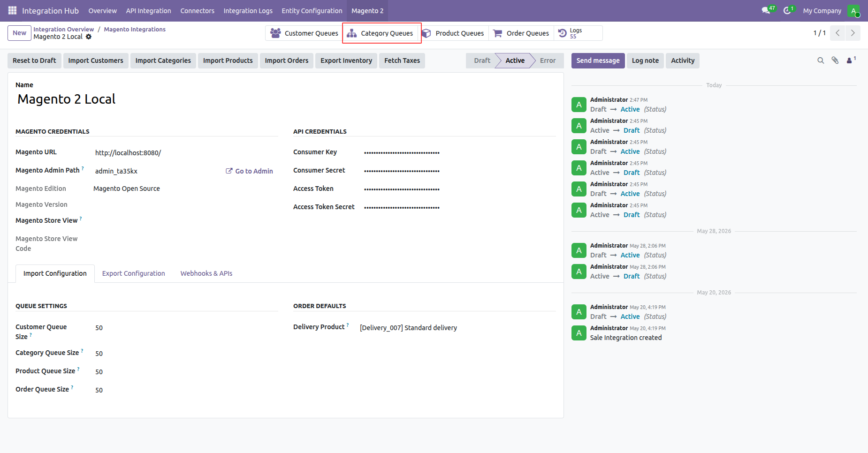Viewport: 868px width, 453px height.
Task: Open Connectors menu
Action: (197, 11)
